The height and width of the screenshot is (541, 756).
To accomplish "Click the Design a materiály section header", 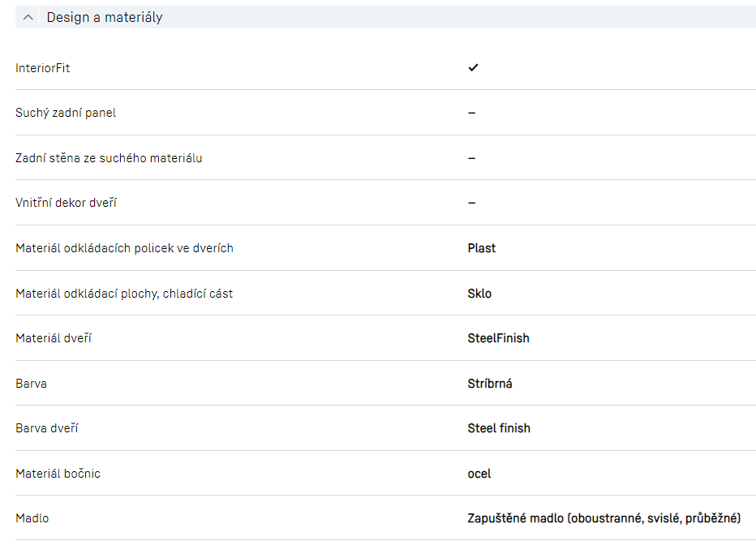I will pos(105,17).
